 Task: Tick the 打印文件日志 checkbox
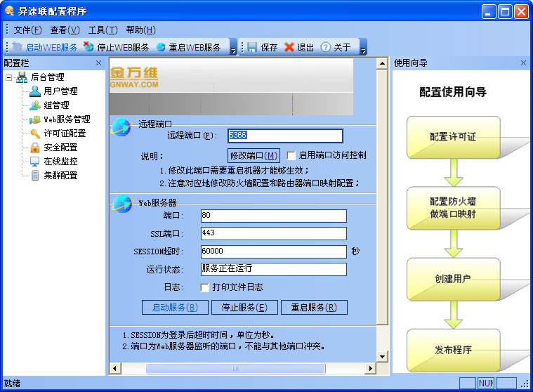[x=204, y=287]
